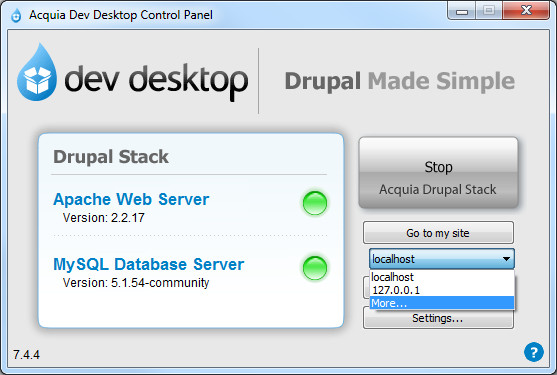Click the Drupal Made Simple tagline
Viewport: 557px width, 375px height.
(x=400, y=81)
